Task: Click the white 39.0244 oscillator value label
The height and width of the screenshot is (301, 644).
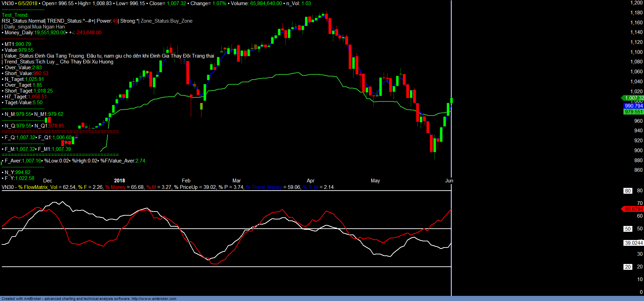Action: 634,243
